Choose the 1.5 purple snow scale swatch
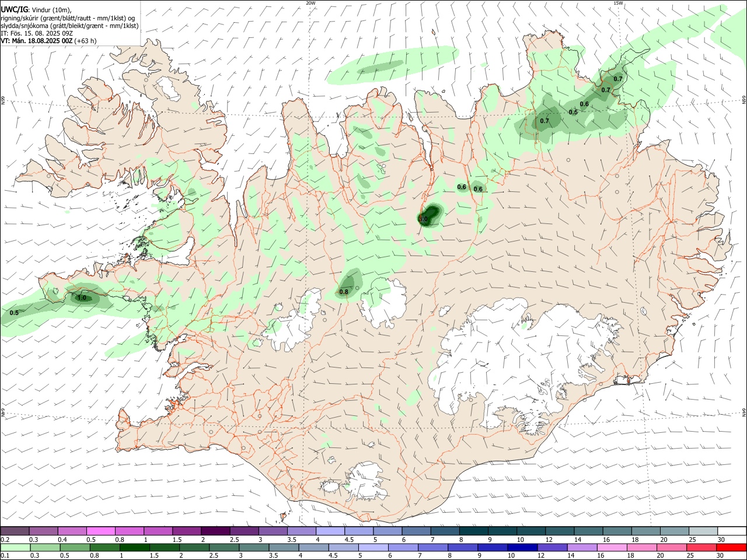Screen dimensions: 747x560 187,531
